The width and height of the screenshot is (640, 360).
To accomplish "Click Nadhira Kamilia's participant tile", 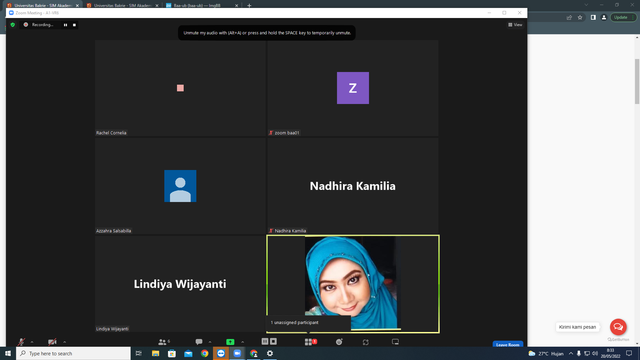I will click(x=353, y=186).
